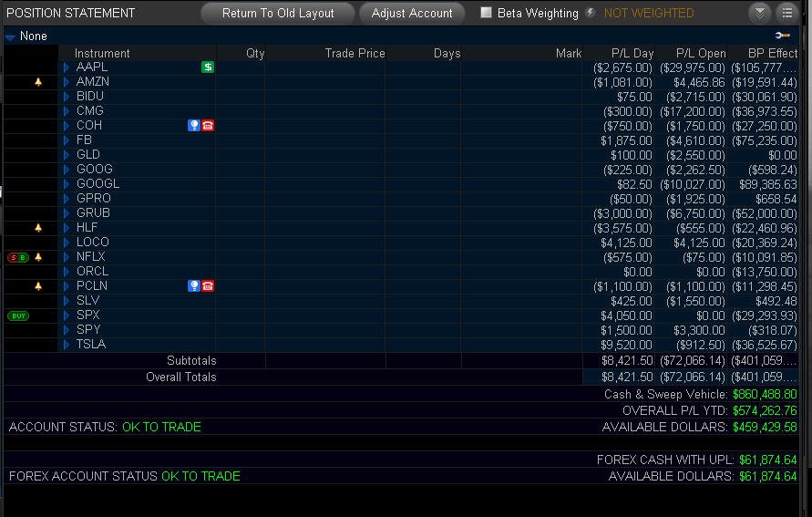Click the lightning icon next to Beta Weighting
Image resolution: width=812 pixels, height=517 pixels.
point(590,13)
